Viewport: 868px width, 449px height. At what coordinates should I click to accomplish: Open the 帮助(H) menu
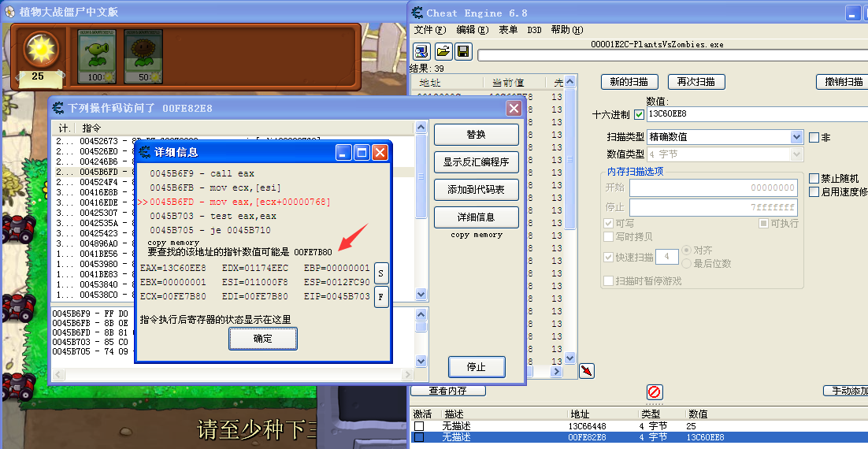pyautogui.click(x=567, y=30)
